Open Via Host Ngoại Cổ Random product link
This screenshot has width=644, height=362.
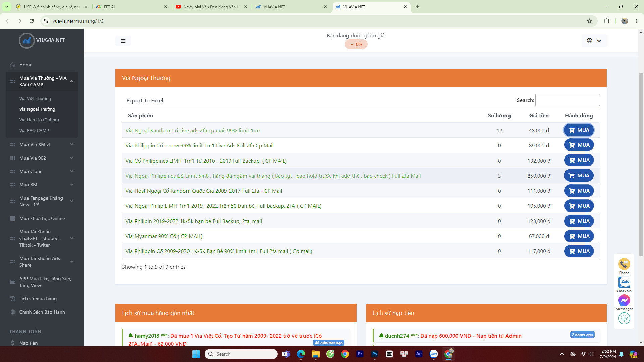pos(204,191)
